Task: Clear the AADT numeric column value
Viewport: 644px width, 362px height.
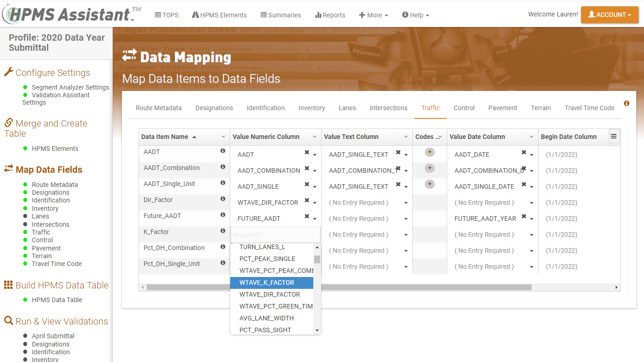Action: click(307, 153)
